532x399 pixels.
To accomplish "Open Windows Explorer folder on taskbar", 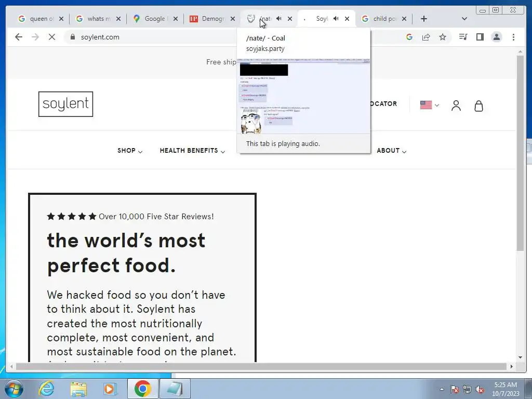I will tap(78, 389).
